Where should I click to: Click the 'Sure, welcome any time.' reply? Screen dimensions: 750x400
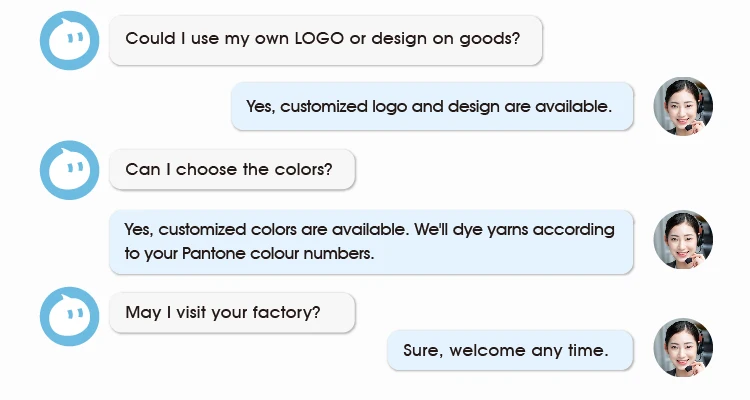(510, 350)
